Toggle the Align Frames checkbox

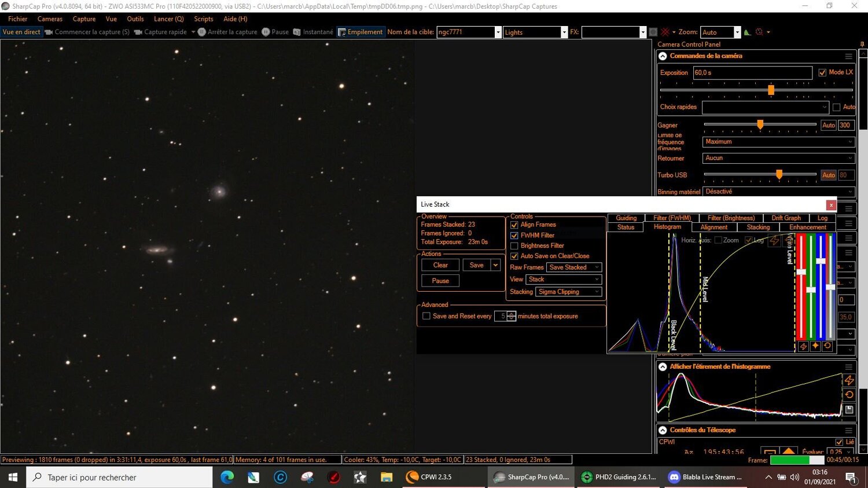pos(514,225)
